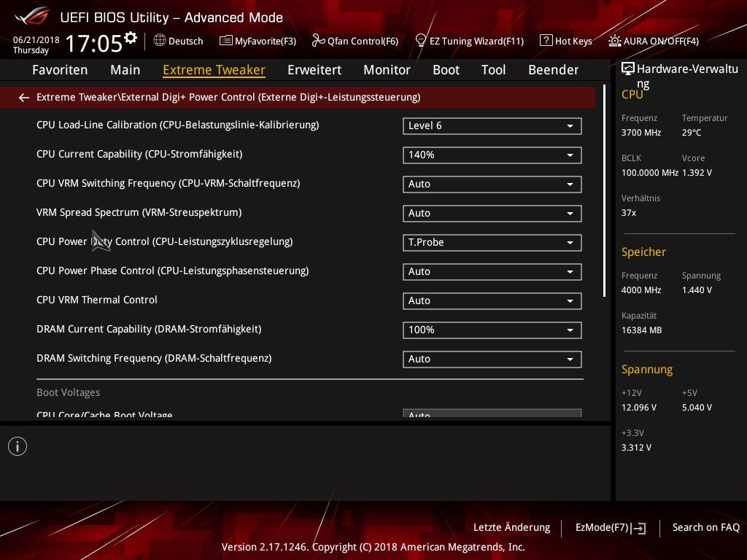
Task: Click the 06/21/2018 date text
Action: click(x=36, y=40)
